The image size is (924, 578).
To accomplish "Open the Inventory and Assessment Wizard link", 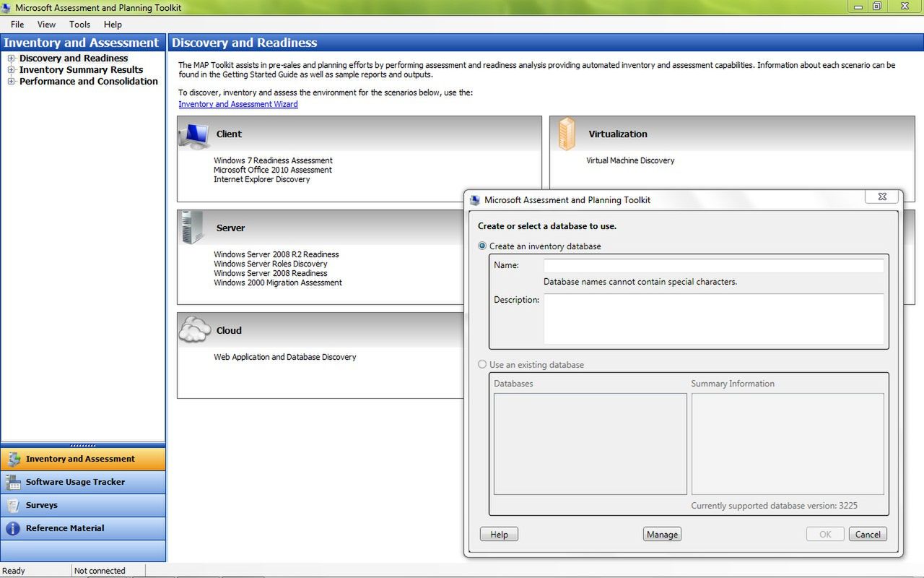I will 238,104.
